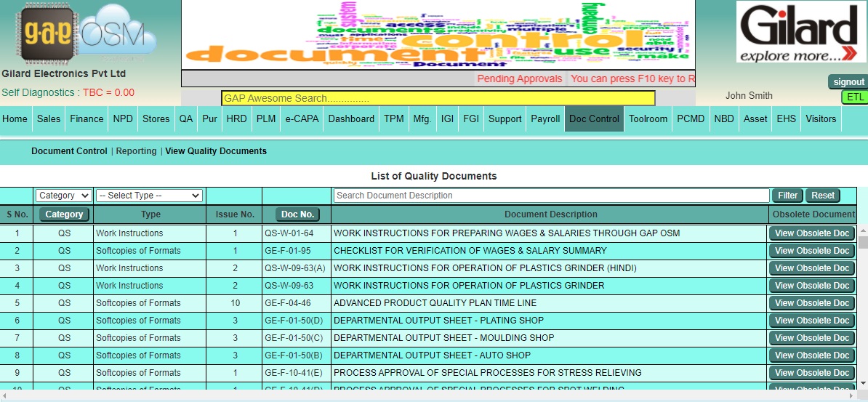Open the Pending Approvals link
Image resolution: width=868 pixels, height=402 pixels.
[519, 79]
